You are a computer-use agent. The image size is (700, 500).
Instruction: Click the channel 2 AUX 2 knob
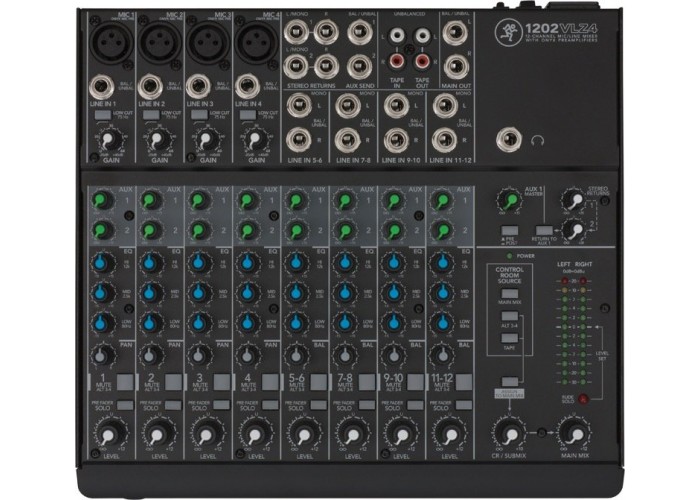150,230
